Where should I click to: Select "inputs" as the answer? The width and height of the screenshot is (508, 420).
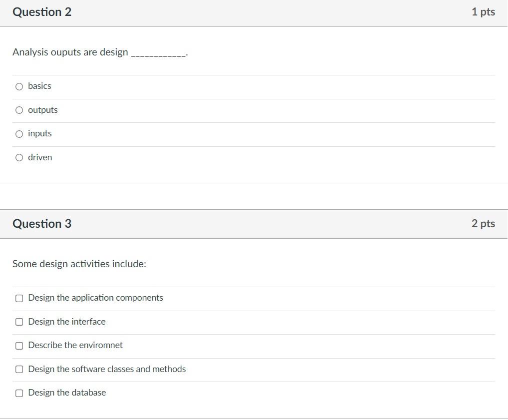click(19, 134)
